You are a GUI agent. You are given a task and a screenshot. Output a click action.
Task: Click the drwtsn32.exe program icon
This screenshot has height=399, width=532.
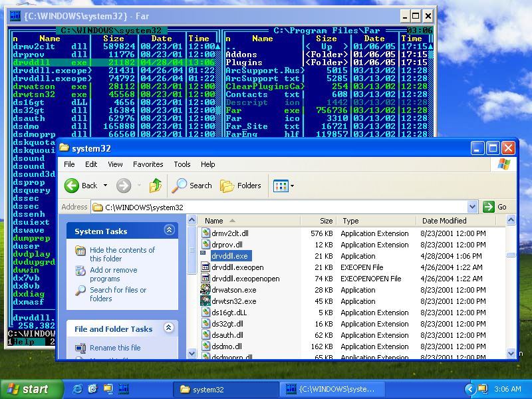205,301
